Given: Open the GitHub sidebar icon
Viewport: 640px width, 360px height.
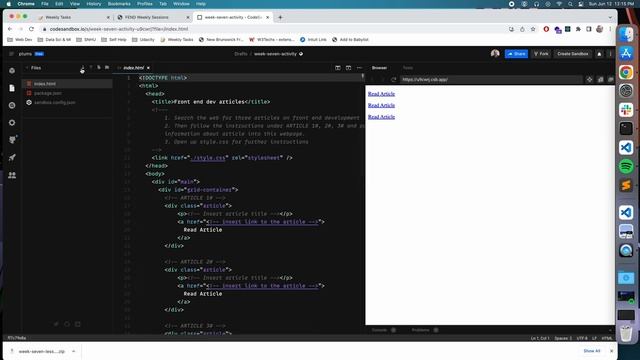Looking at the screenshot, I should (12, 140).
